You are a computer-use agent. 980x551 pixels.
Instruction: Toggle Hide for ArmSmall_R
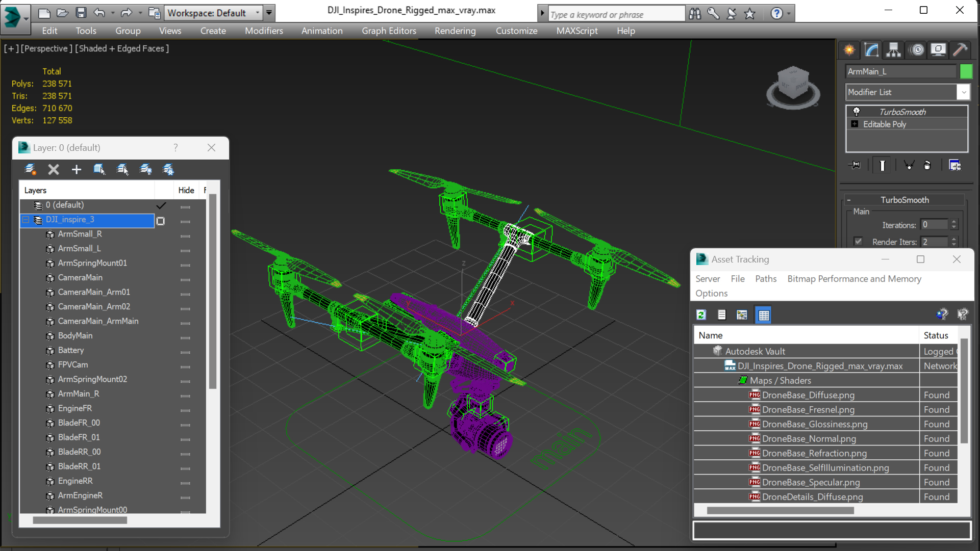[185, 236]
